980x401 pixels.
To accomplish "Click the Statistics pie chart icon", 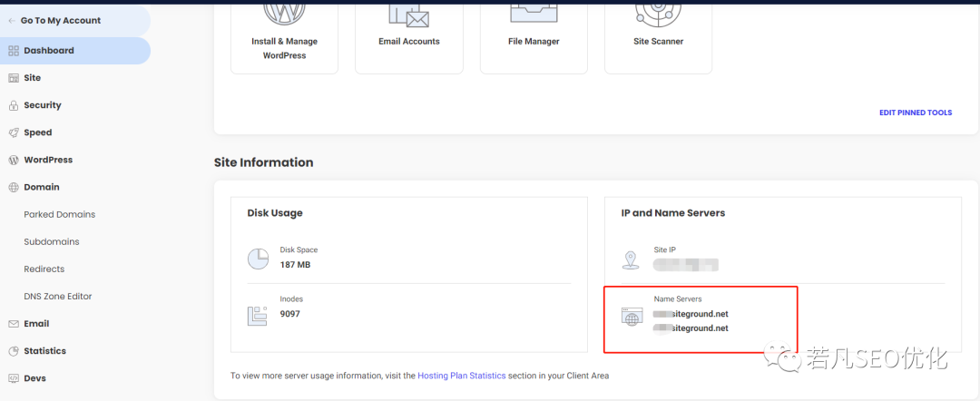I will tap(14, 351).
